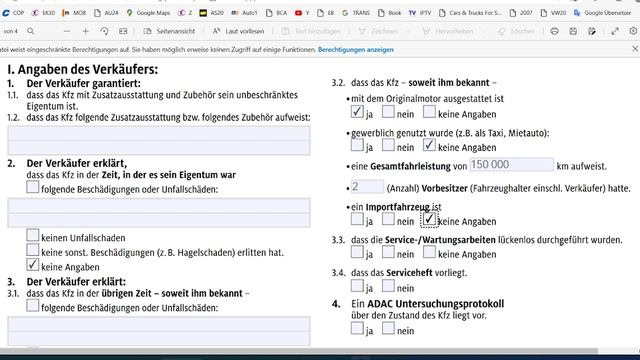Open the MOB bookmark
Screen dimensions: 640x360
[74, 13]
